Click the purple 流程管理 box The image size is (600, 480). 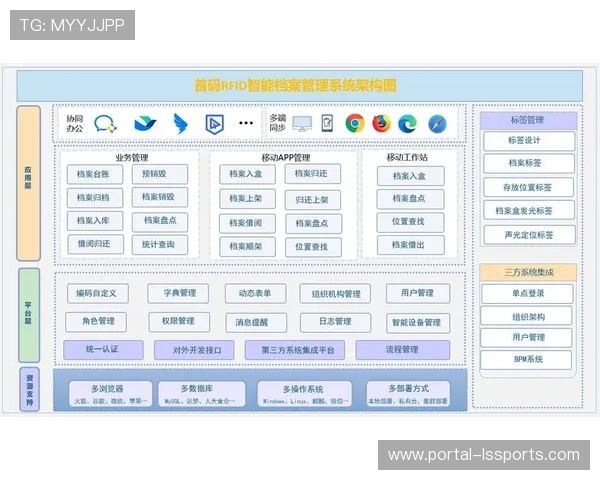pos(403,350)
